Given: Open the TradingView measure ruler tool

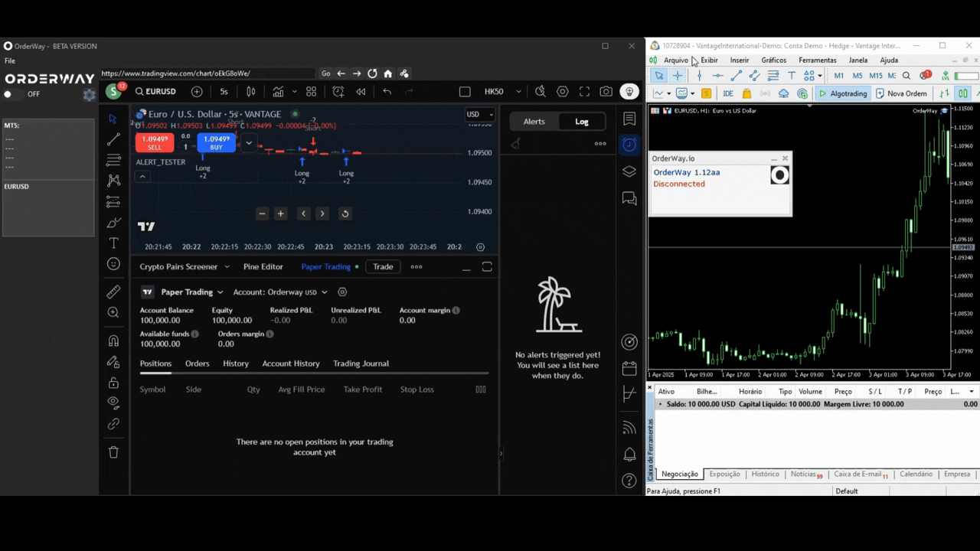Looking at the screenshot, I should click(x=113, y=292).
